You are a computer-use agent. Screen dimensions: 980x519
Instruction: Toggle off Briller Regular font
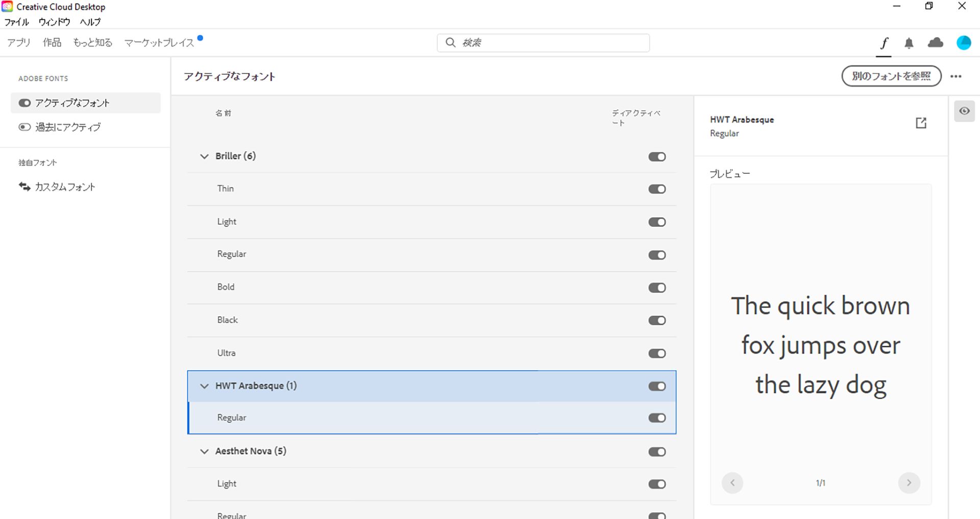pyautogui.click(x=657, y=255)
